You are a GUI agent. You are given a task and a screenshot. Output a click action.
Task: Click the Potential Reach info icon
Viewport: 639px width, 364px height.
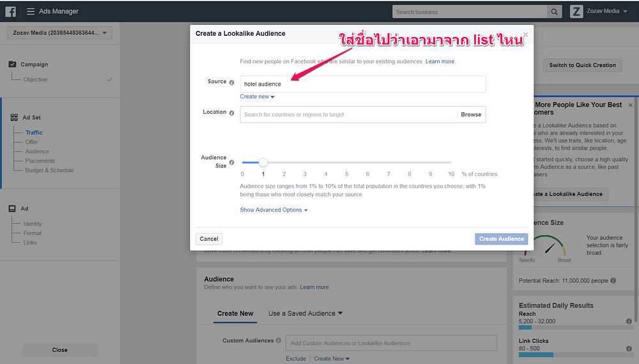pos(613,280)
